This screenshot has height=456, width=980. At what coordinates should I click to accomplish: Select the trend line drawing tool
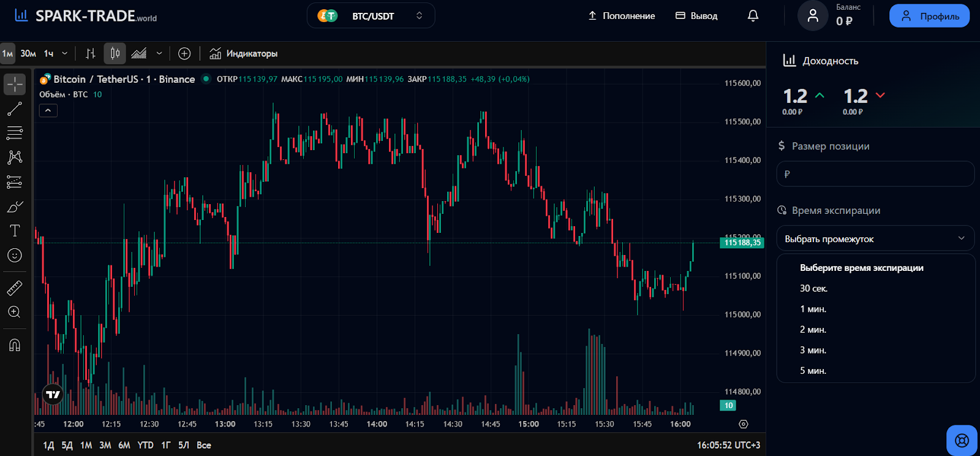[15, 109]
